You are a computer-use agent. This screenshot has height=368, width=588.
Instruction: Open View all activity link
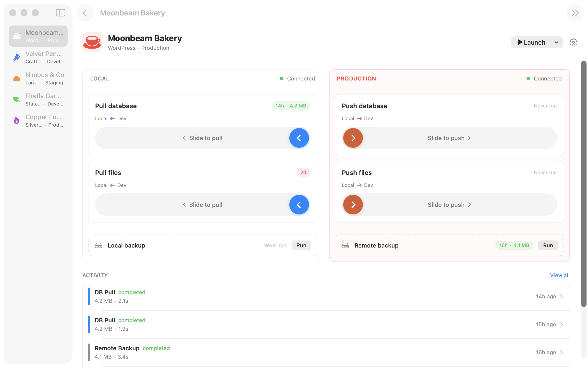coord(560,275)
